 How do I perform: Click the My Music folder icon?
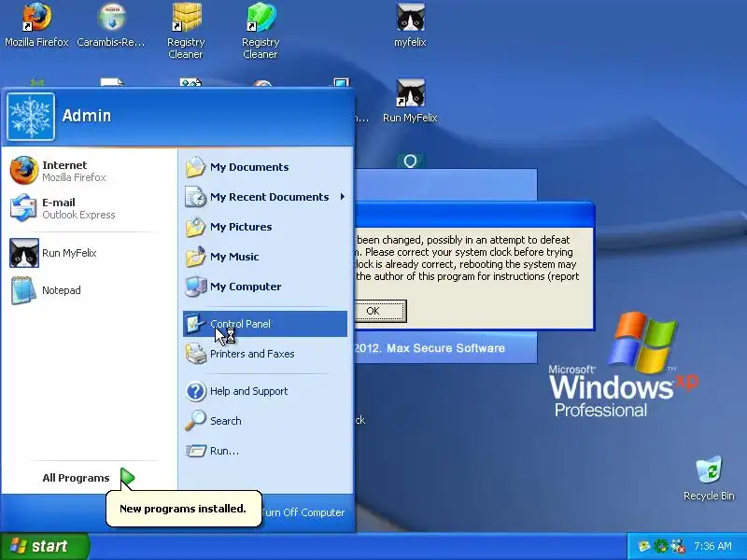196,257
